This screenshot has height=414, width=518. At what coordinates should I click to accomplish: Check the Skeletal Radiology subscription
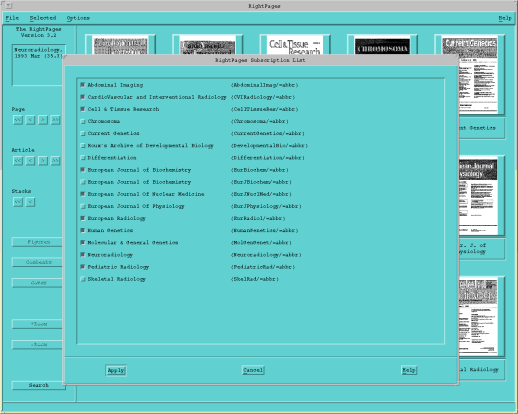tap(83, 279)
